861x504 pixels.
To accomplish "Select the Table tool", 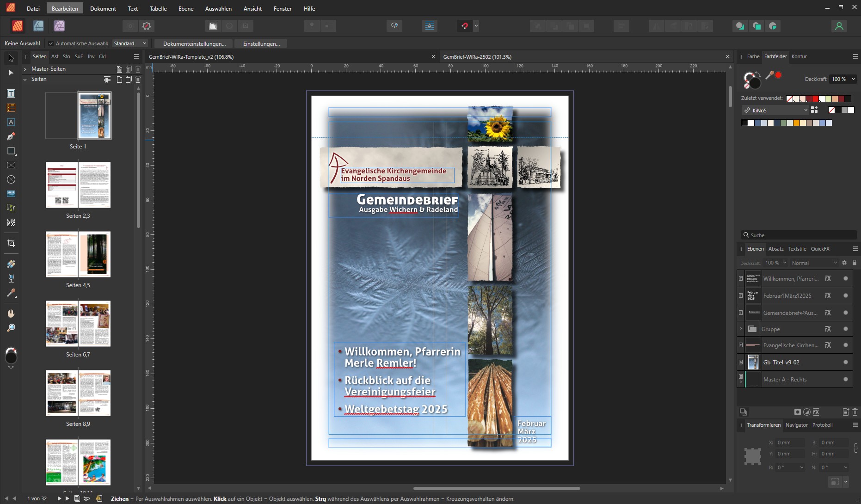I will pos(11,108).
